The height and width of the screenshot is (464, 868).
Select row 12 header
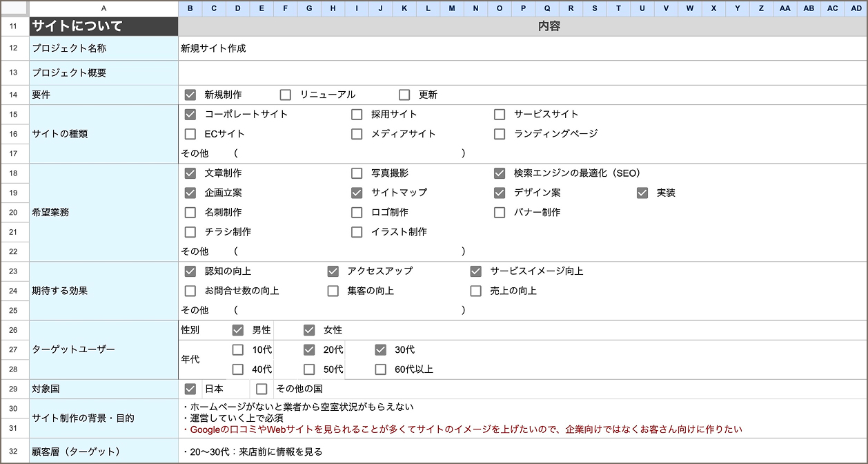(14, 48)
